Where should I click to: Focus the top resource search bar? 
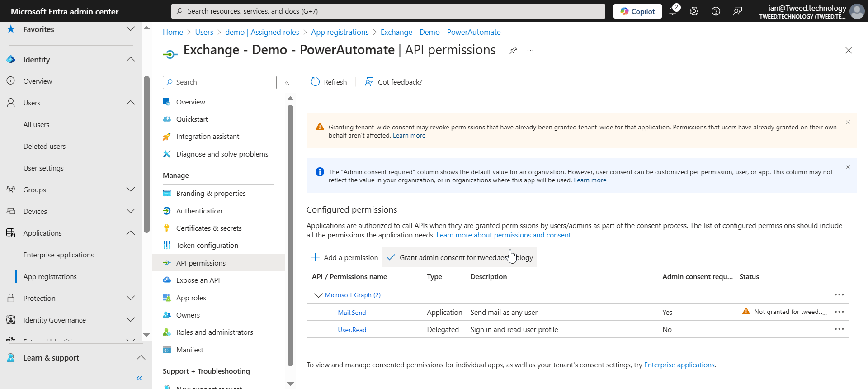(x=388, y=11)
